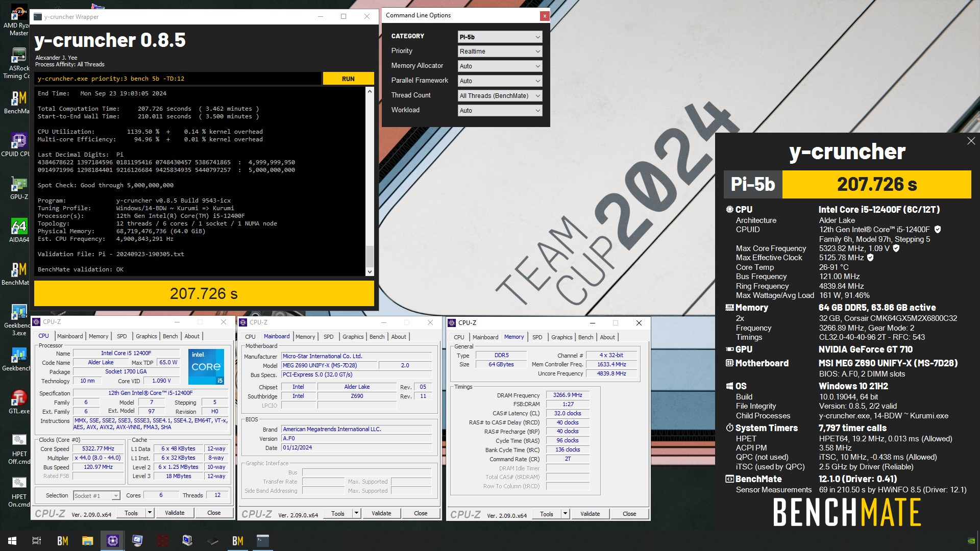Click the y-cruncher output scrollbar up arrow
The image size is (980, 551).
click(x=370, y=91)
